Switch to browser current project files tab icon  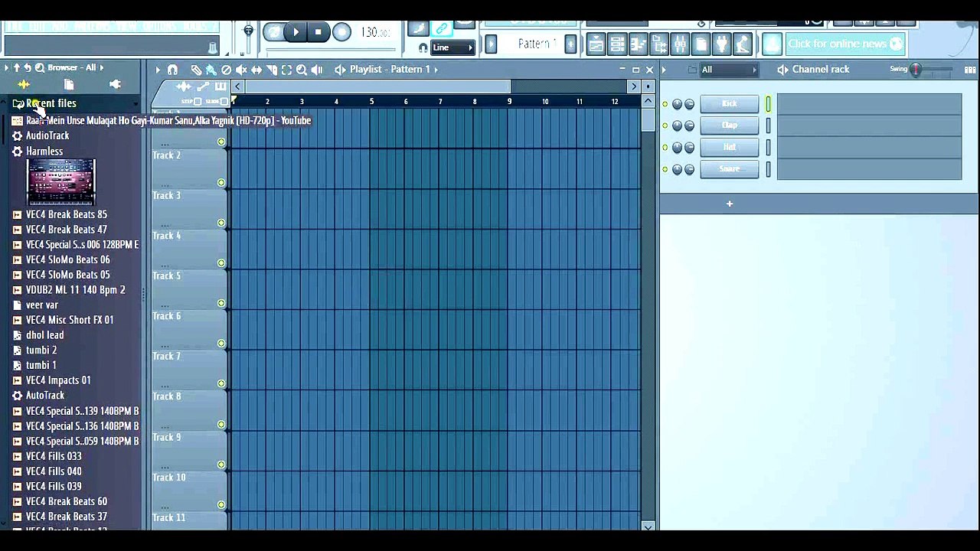coord(69,85)
